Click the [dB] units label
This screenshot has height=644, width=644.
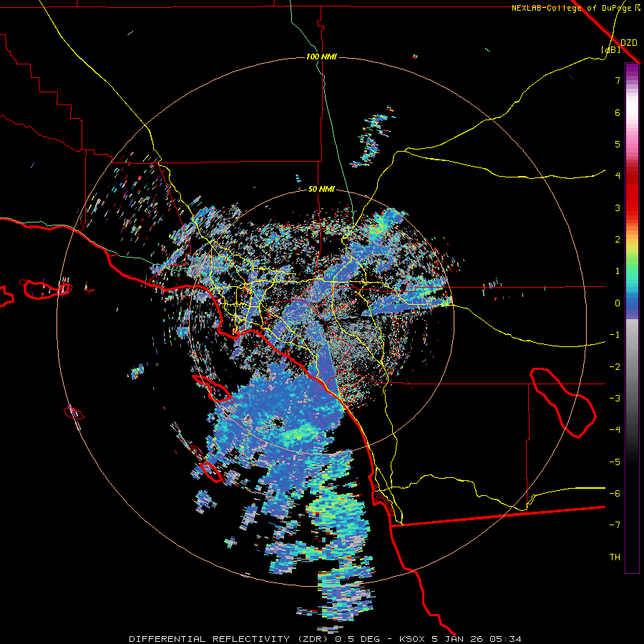coord(611,49)
